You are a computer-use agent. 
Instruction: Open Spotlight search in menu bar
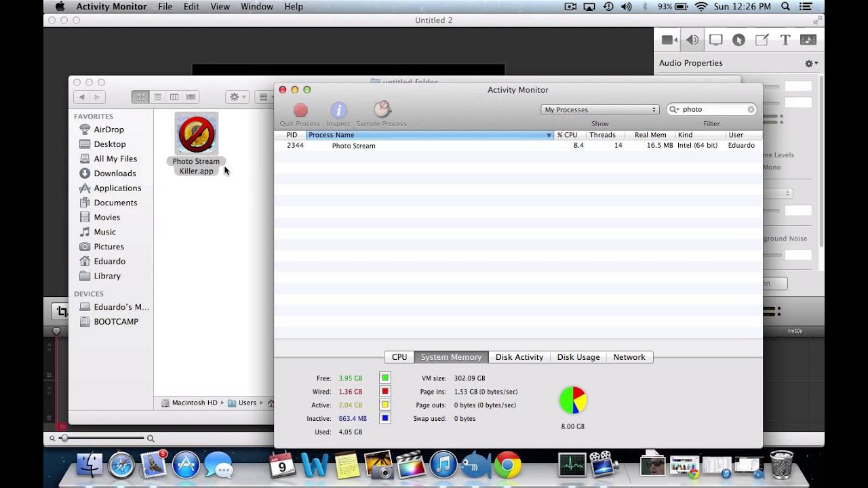click(x=786, y=7)
